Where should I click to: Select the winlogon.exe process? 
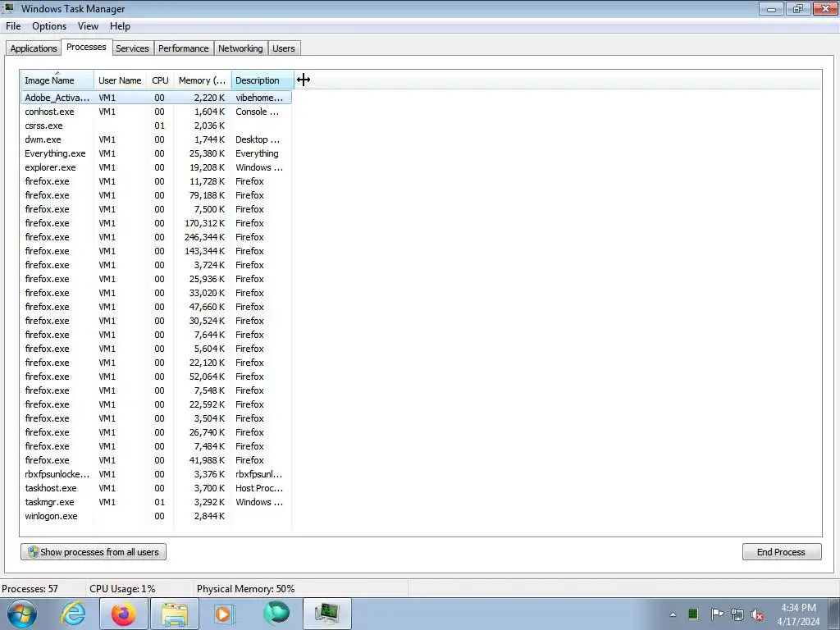157,516
